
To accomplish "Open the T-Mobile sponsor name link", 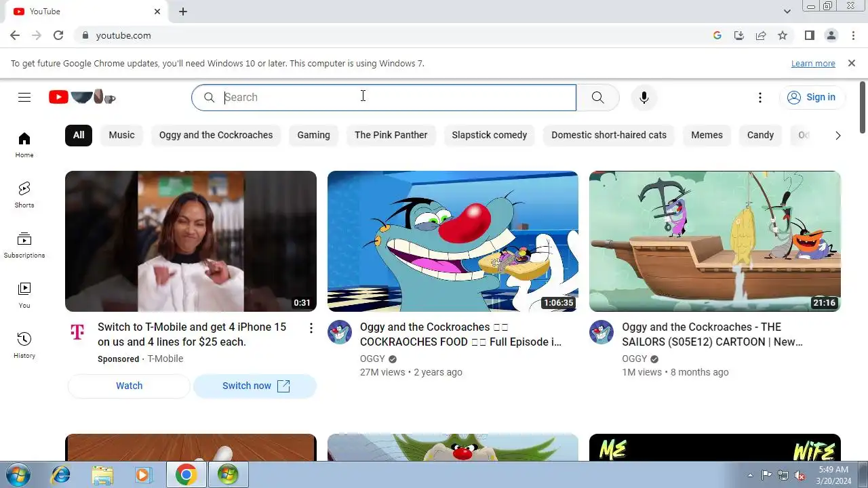I will coord(165,359).
